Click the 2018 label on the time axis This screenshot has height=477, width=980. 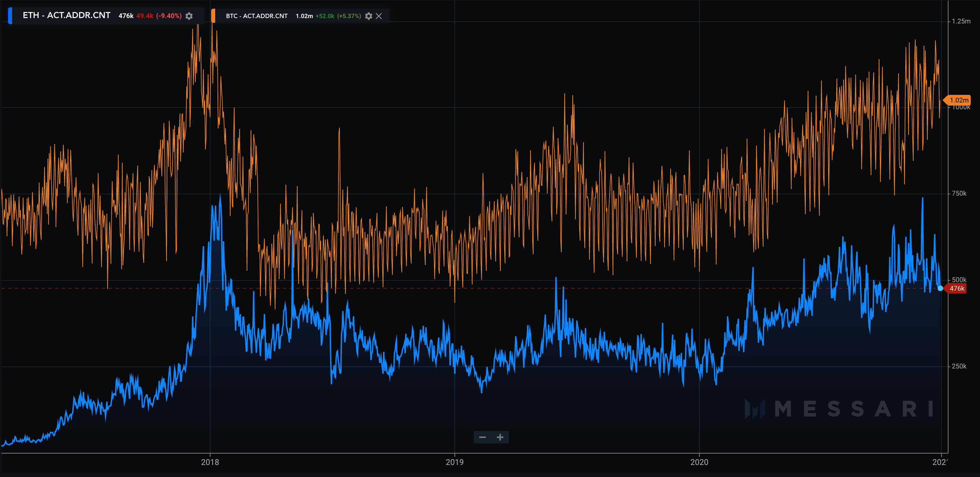click(x=210, y=462)
